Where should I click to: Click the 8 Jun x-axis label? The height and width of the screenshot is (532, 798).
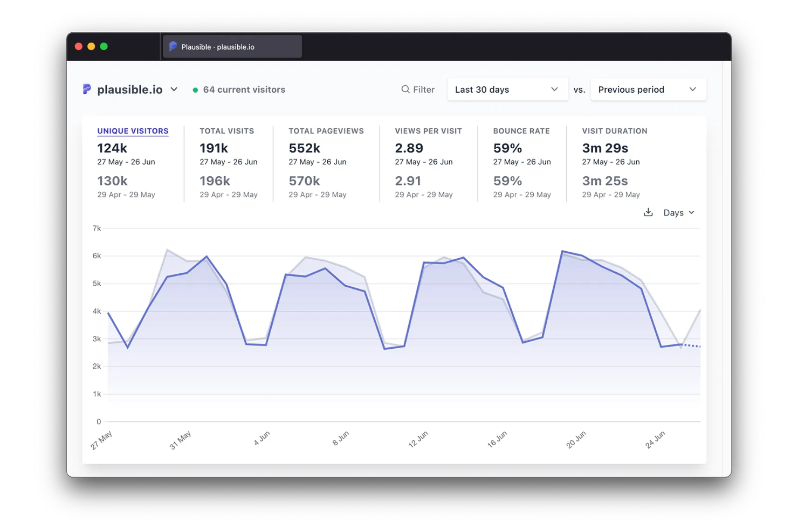pos(340,438)
